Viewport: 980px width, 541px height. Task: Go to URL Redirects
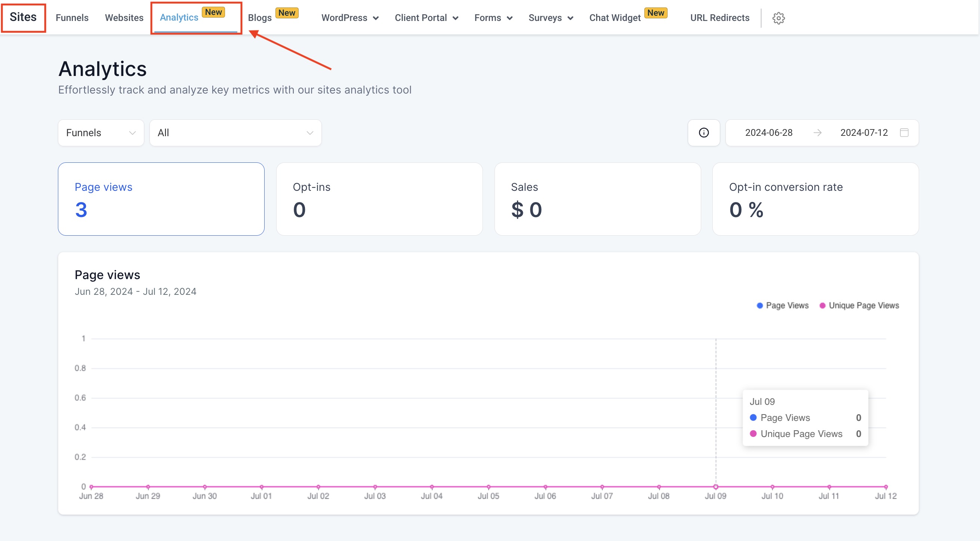point(719,18)
